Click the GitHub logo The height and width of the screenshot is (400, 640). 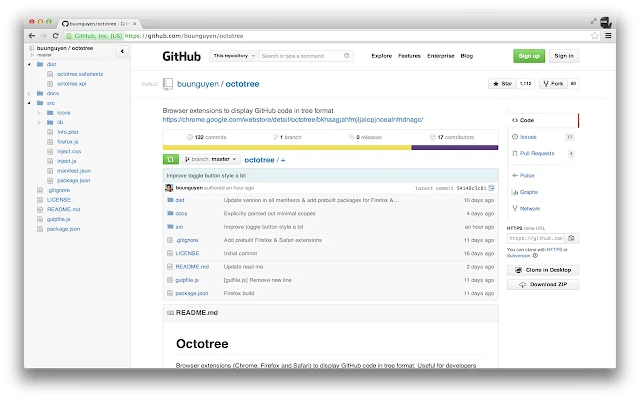[x=182, y=56]
